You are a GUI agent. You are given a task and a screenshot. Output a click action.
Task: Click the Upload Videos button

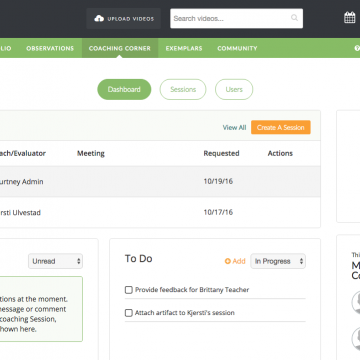coord(124,19)
